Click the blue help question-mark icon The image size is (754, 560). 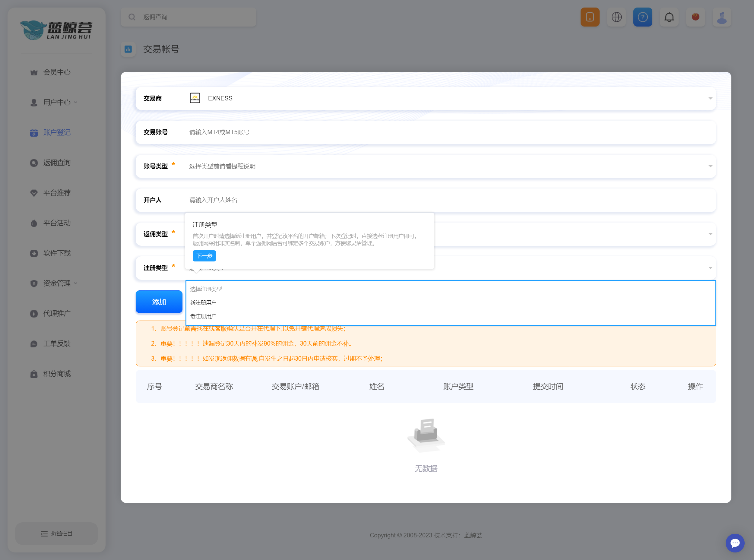[x=642, y=17]
